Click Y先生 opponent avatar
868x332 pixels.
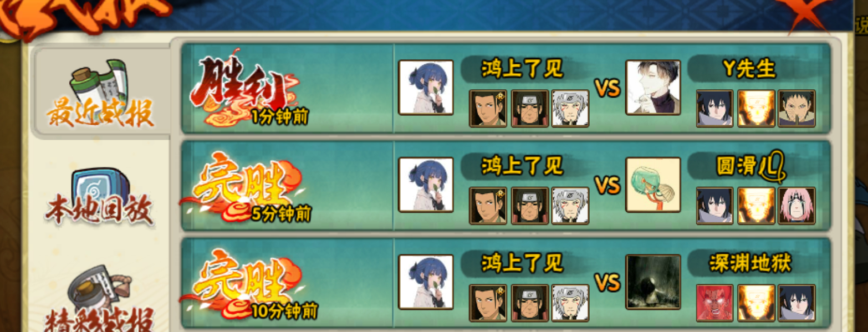(x=653, y=88)
